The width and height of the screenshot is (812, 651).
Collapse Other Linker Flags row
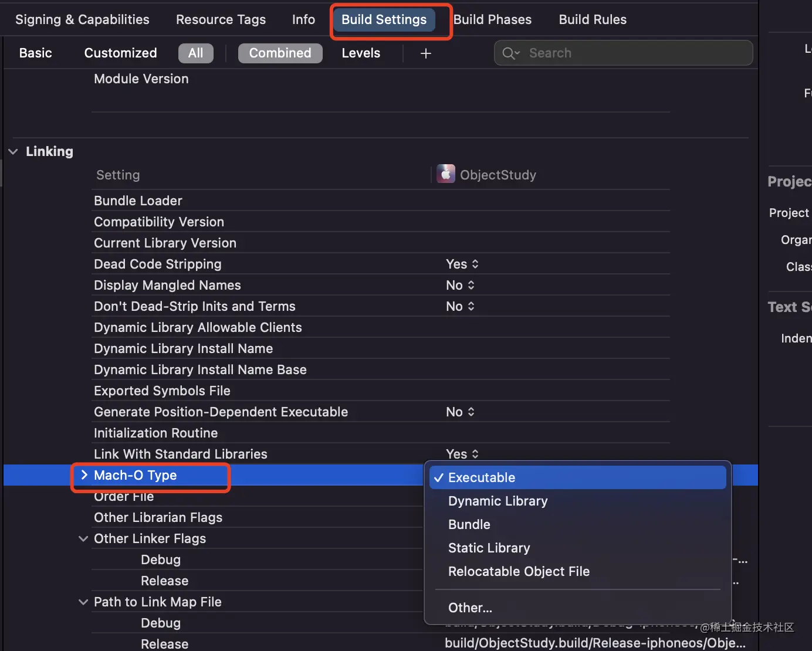pos(83,538)
